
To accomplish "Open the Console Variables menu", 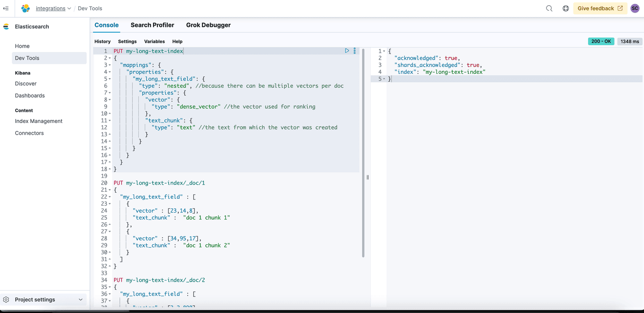I will coord(154,41).
